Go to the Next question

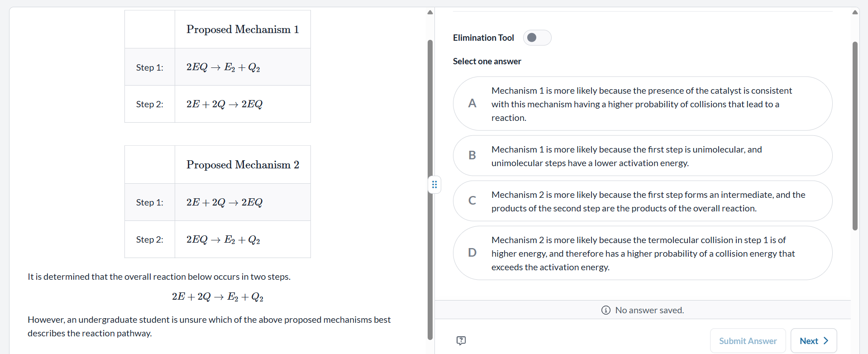click(814, 341)
